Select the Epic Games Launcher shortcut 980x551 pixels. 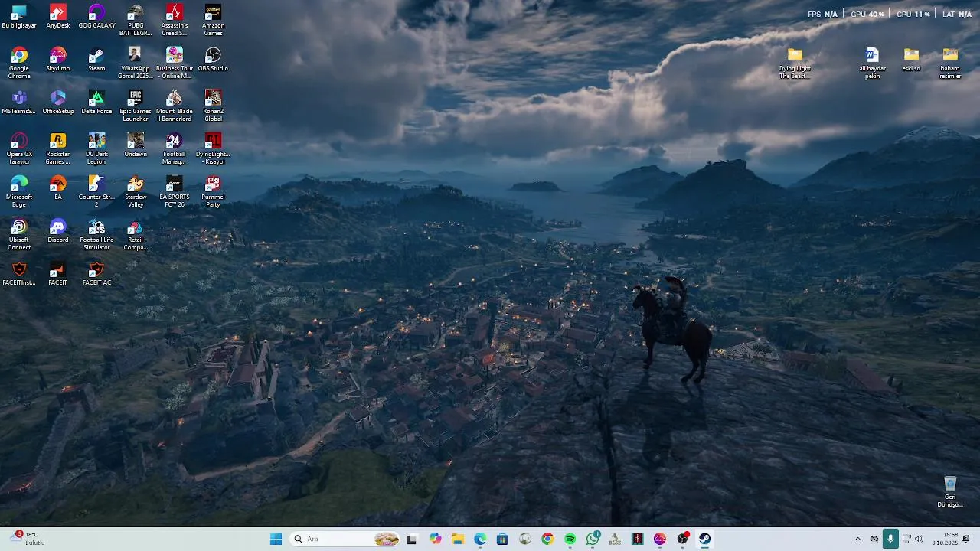click(136, 106)
